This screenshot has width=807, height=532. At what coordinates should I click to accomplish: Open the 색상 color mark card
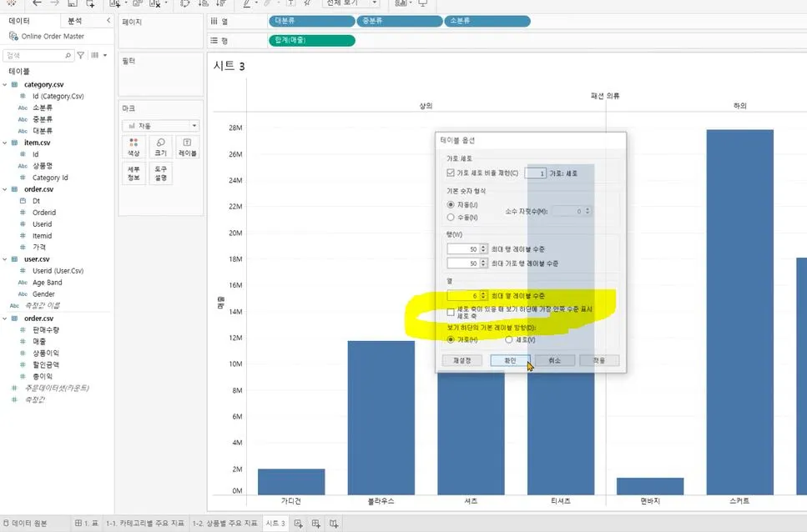point(134,147)
